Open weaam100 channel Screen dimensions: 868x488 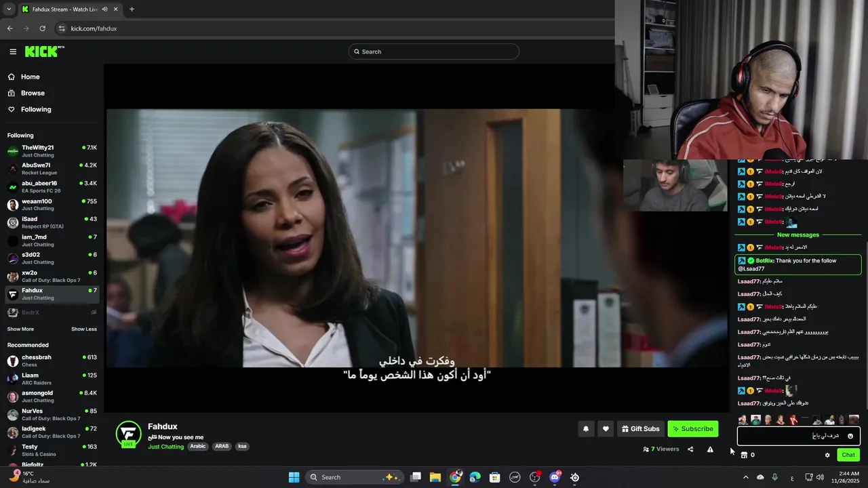(52, 205)
